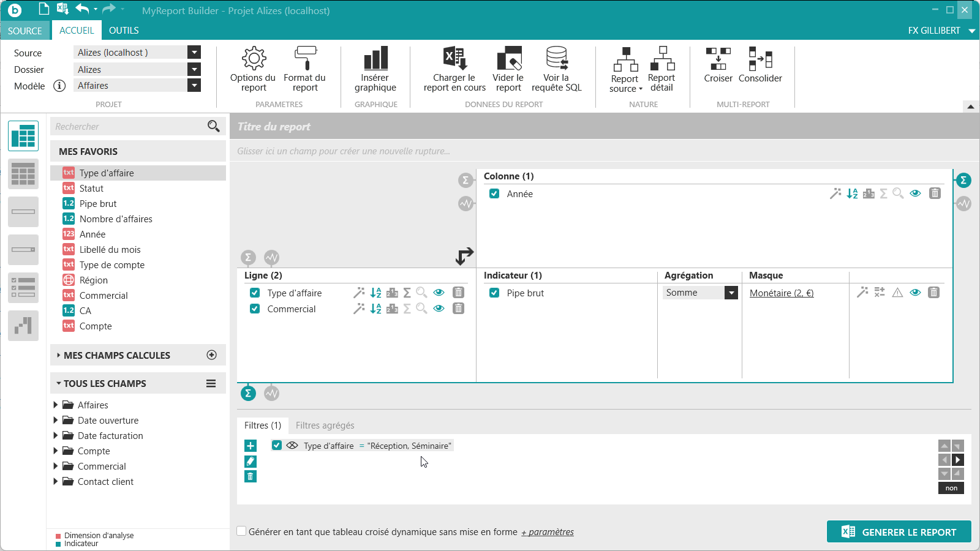Viewport: 980px width, 551px height.
Task: Enable generate as pivot table checkbox
Action: [242, 531]
